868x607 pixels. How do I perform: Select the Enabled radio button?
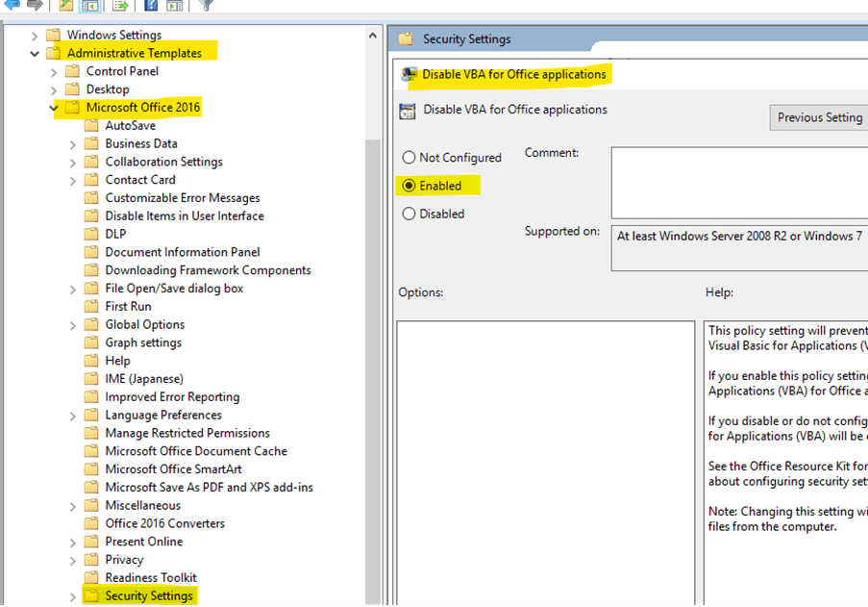pyautogui.click(x=409, y=186)
